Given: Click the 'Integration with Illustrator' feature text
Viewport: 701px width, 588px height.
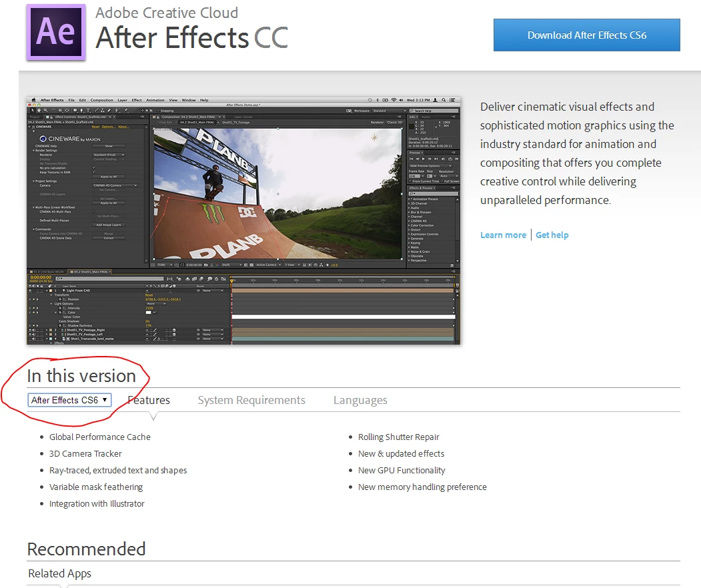Looking at the screenshot, I should coord(97,503).
